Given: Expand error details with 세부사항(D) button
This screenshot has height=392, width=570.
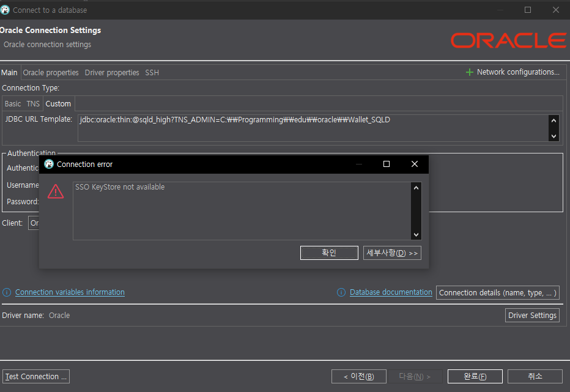Looking at the screenshot, I should coord(392,253).
